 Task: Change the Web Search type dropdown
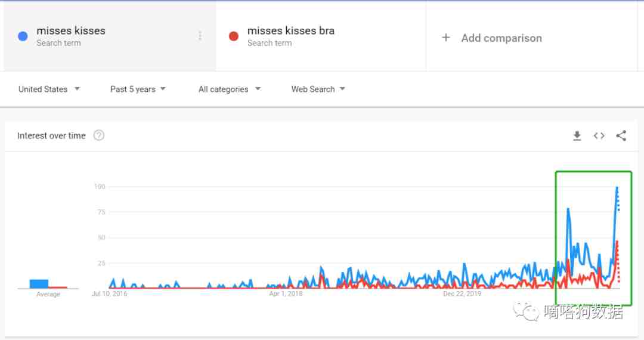point(318,89)
